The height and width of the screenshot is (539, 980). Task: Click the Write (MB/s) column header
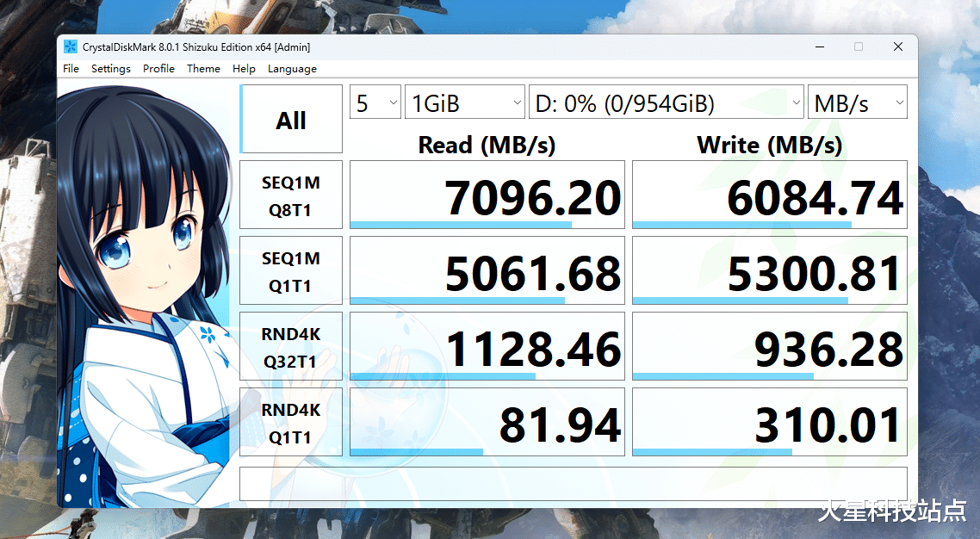click(x=769, y=145)
